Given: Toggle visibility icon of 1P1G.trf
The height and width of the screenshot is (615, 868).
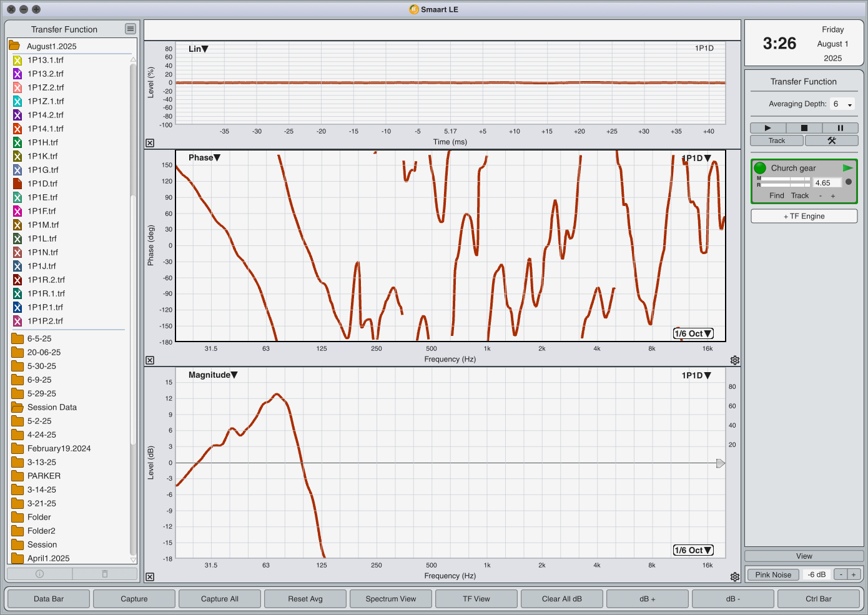Looking at the screenshot, I should click(17, 170).
